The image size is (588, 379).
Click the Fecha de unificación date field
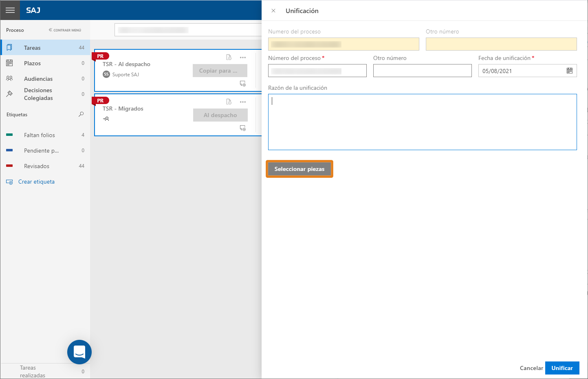click(x=528, y=71)
